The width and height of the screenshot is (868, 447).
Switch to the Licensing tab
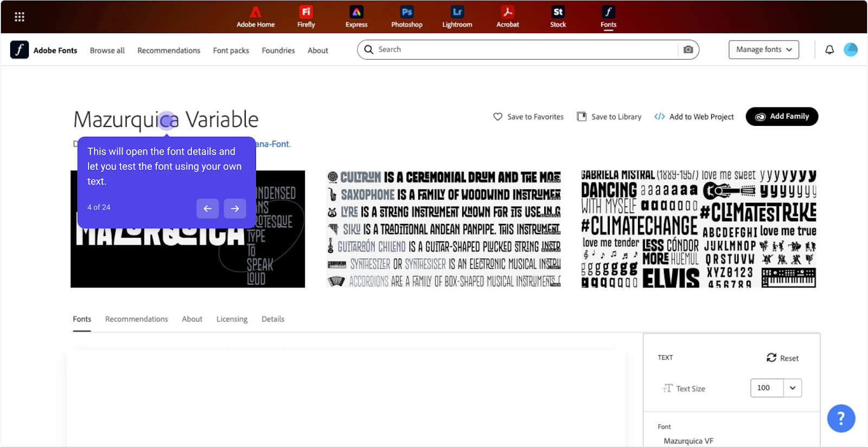tap(232, 319)
